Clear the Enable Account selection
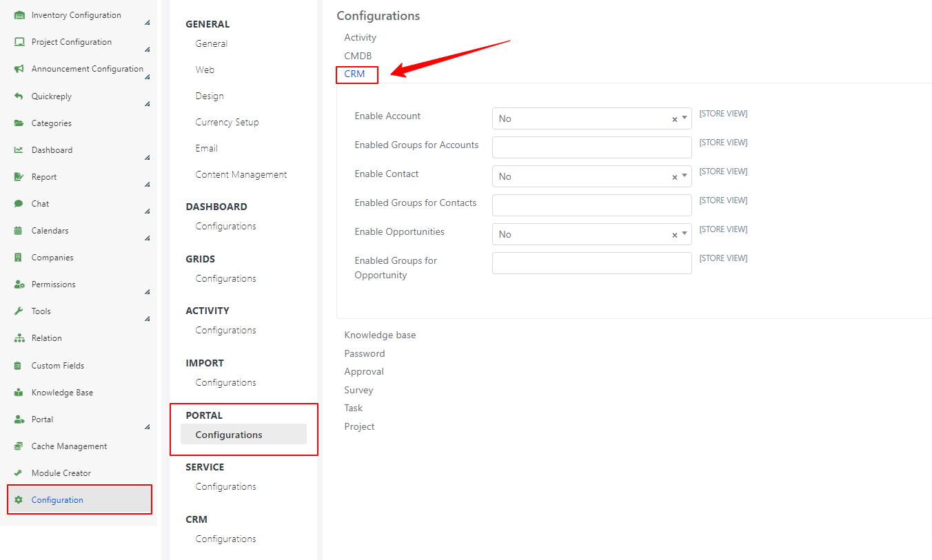 click(675, 119)
